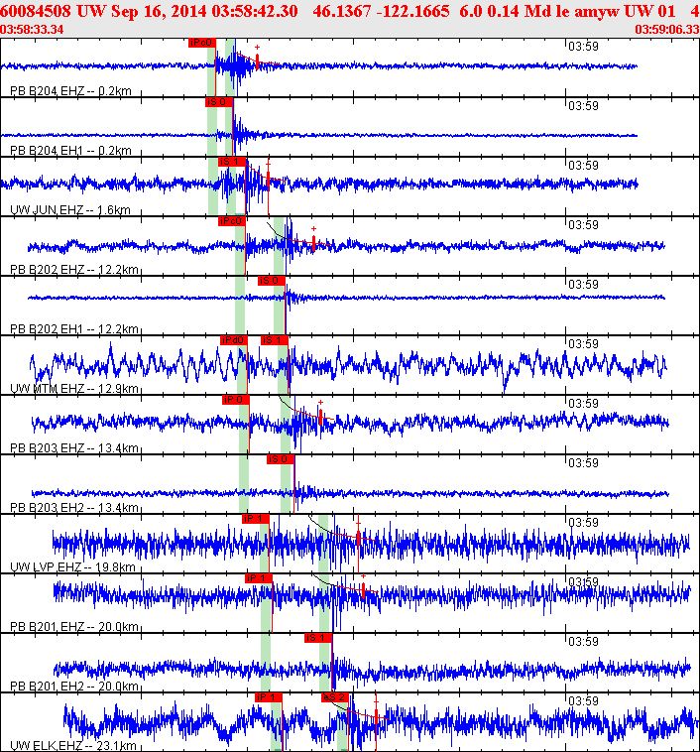
Task: Click the window end time 03:59:06.33
Action: 667,29
